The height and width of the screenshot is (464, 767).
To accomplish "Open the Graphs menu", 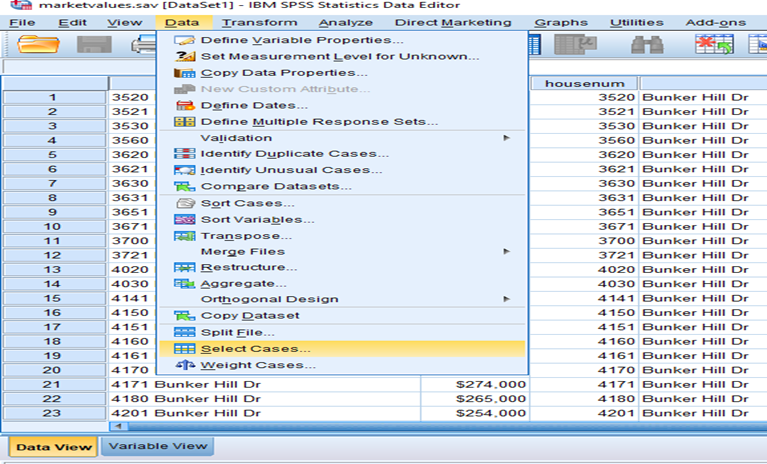I will click(x=561, y=22).
